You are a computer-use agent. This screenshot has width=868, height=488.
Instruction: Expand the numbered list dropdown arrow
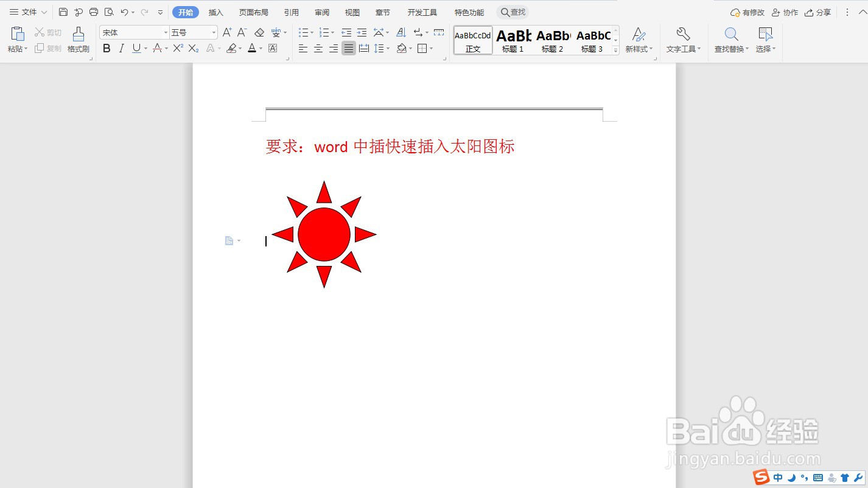coord(332,33)
